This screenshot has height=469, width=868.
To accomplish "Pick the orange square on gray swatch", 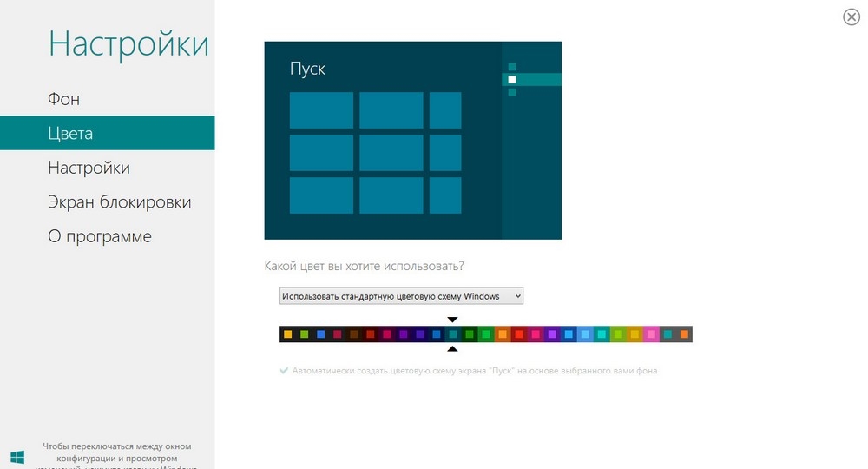I will pos(684,334).
